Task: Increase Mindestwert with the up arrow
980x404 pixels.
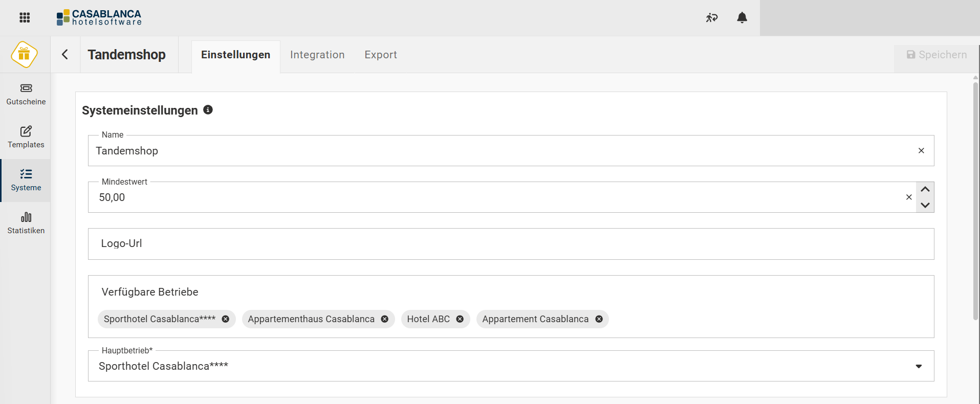Action: (x=925, y=190)
